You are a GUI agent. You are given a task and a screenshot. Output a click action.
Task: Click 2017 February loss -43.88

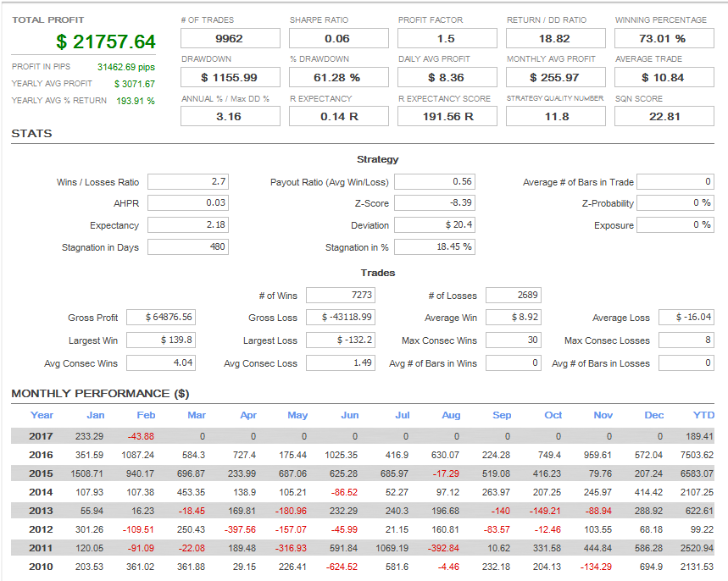142,436
